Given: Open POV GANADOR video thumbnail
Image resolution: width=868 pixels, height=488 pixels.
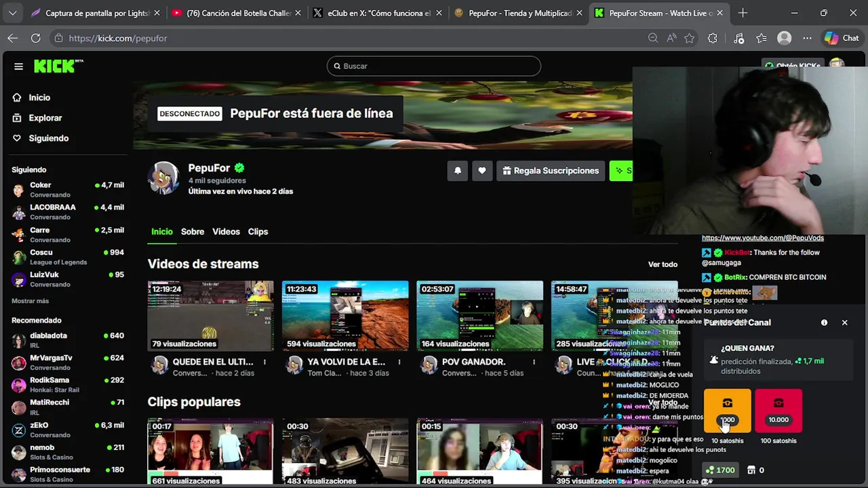Looking at the screenshot, I should (479, 316).
